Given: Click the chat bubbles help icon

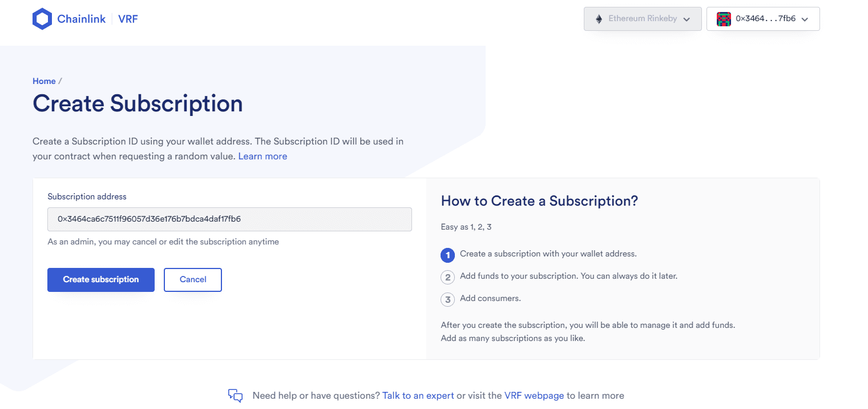Looking at the screenshot, I should click(236, 395).
